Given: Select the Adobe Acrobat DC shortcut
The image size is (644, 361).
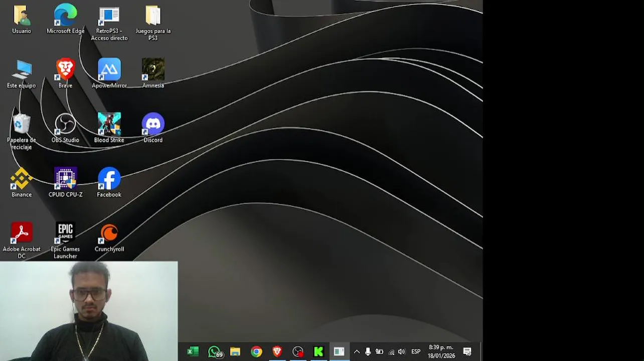Looking at the screenshot, I should 22,233.
